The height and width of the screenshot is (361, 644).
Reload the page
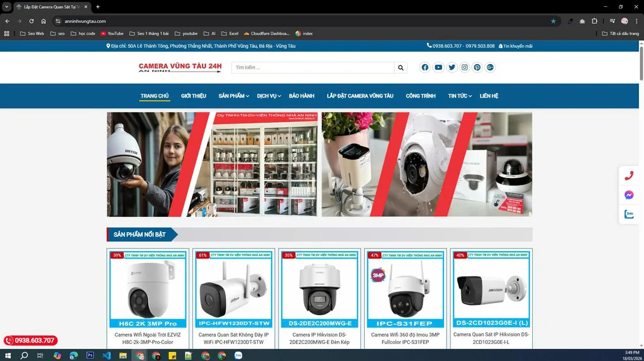tap(31, 21)
